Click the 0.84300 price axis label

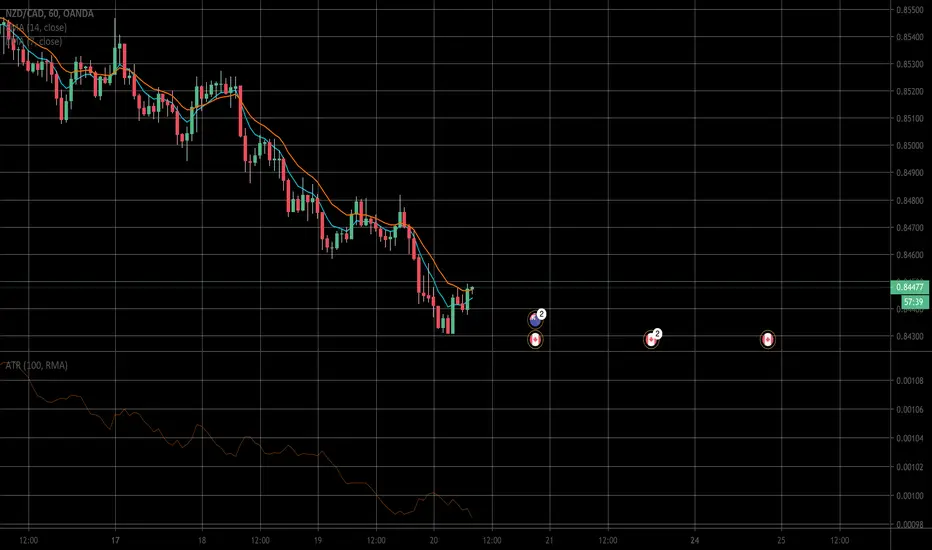[x=909, y=337]
